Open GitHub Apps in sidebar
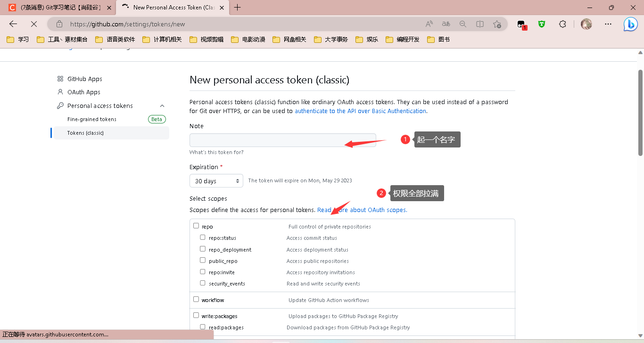644x343 pixels. (85, 79)
